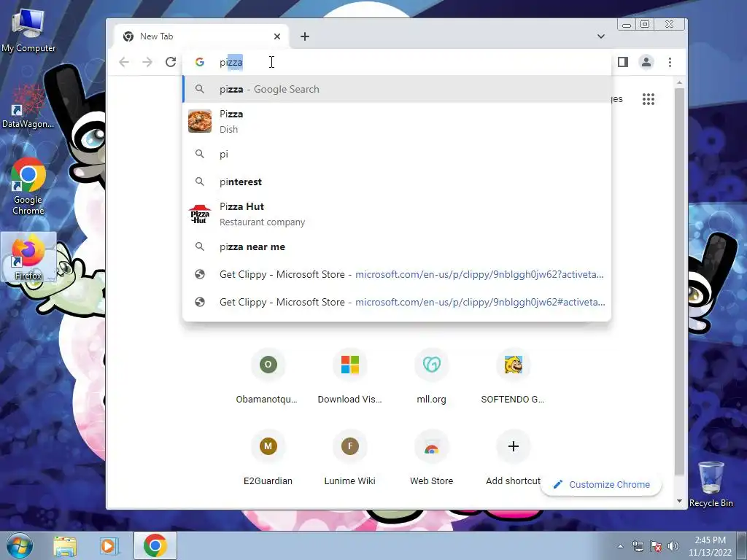Open the Chrome profile avatar menu
The width and height of the screenshot is (747, 560).
click(646, 62)
